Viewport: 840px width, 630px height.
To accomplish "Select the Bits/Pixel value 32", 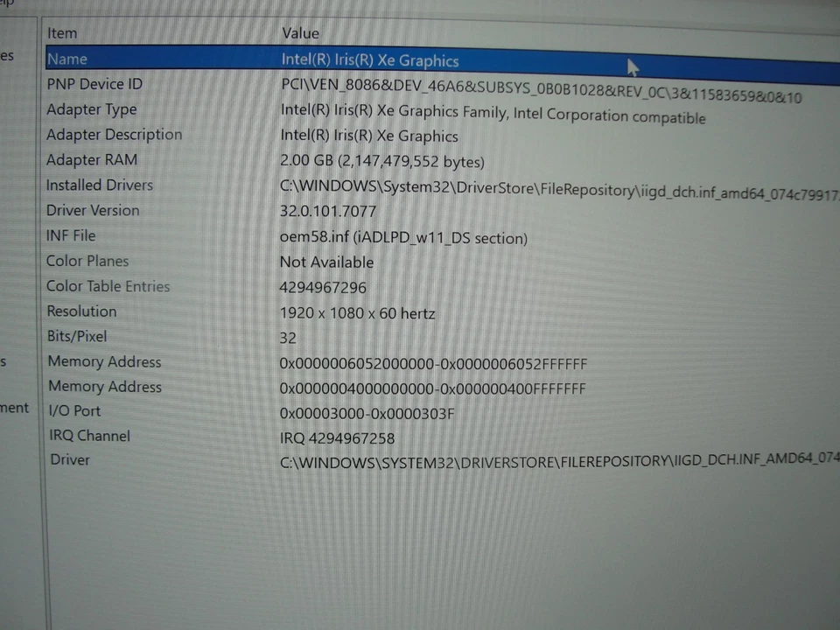I will (x=288, y=338).
